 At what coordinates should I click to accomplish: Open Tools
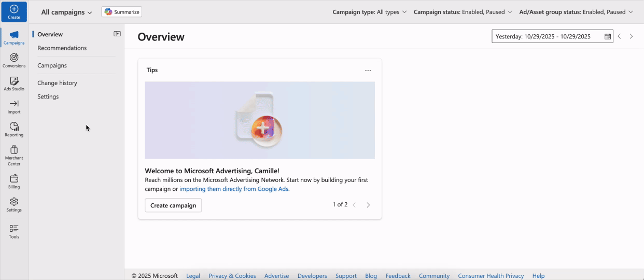coord(14,231)
